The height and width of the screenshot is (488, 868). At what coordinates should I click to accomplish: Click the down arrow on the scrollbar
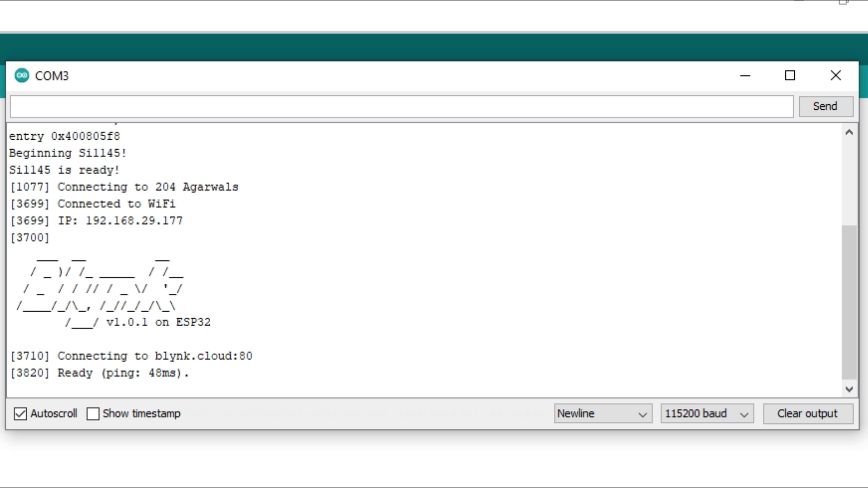coord(849,389)
